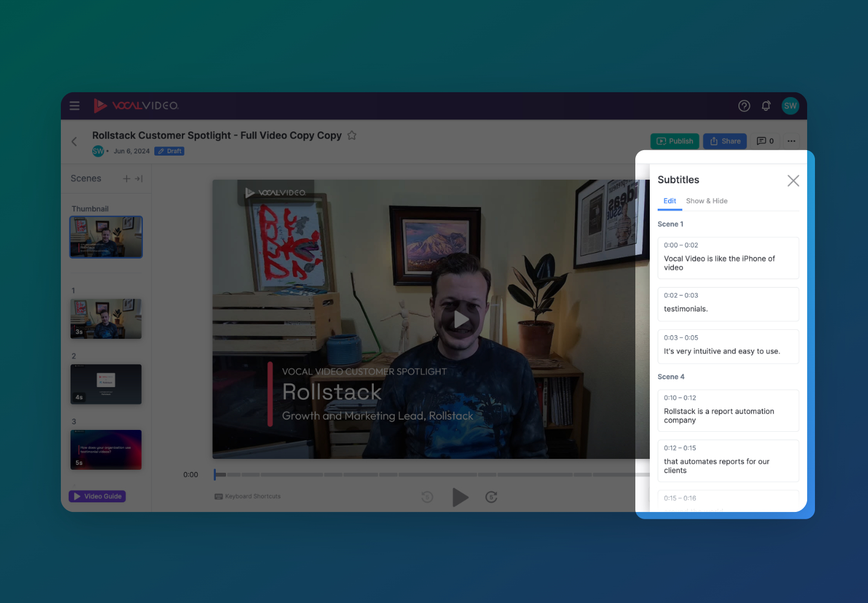Open the notifications bell
This screenshot has width=868, height=603.
coord(766,106)
